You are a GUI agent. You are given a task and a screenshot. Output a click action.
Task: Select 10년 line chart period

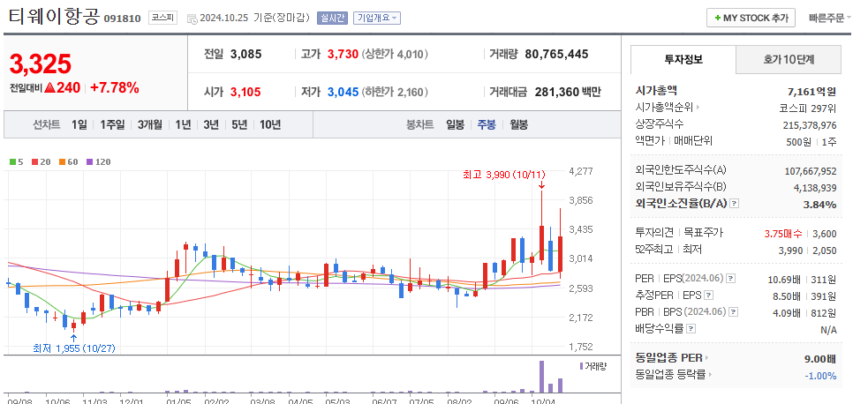pos(270,125)
